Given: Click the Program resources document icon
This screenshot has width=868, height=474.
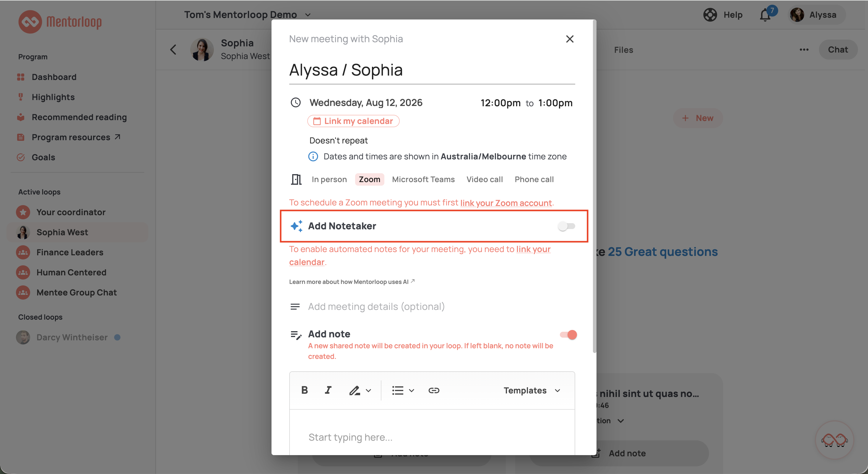Looking at the screenshot, I should (x=21, y=137).
